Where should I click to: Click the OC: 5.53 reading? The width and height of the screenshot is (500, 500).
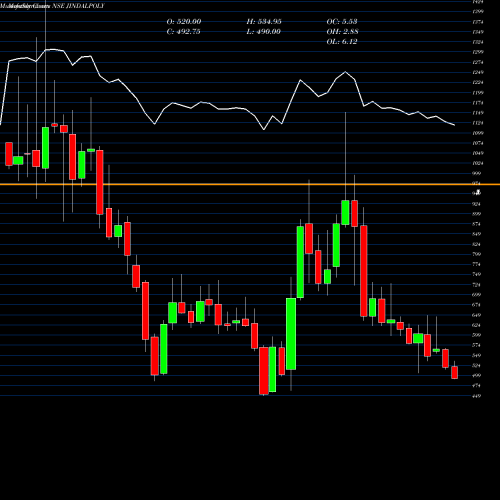pyautogui.click(x=342, y=22)
